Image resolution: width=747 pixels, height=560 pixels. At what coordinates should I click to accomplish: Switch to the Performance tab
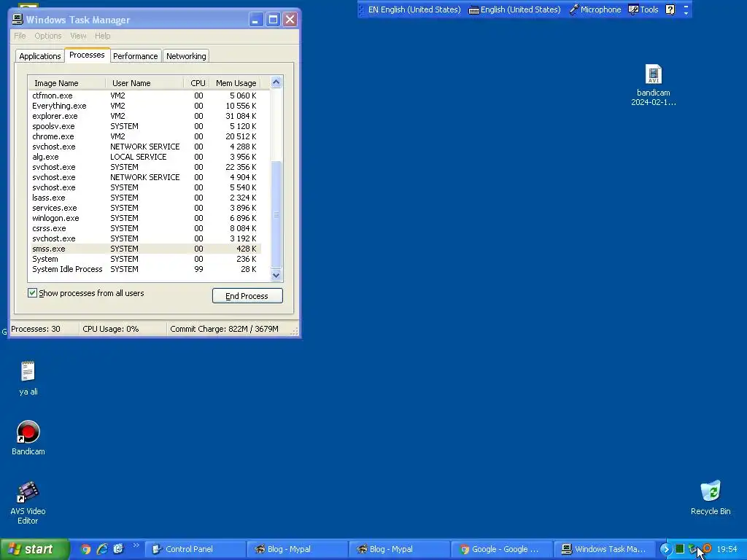pyautogui.click(x=135, y=56)
